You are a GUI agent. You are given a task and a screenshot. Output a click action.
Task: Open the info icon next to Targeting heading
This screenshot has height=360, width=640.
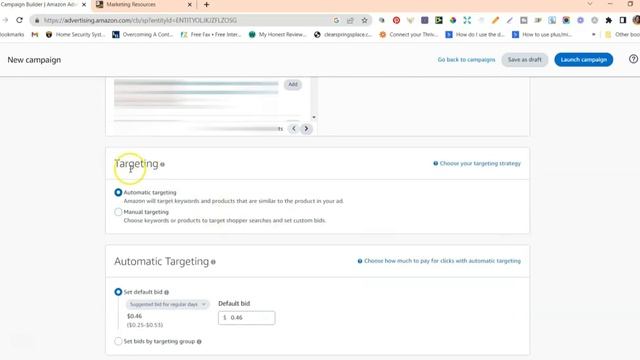pos(162,164)
